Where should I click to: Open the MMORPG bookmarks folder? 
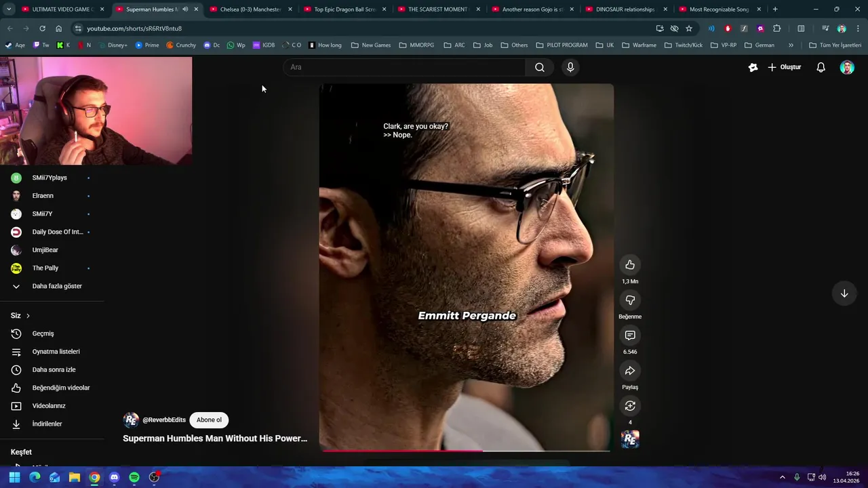click(x=416, y=45)
